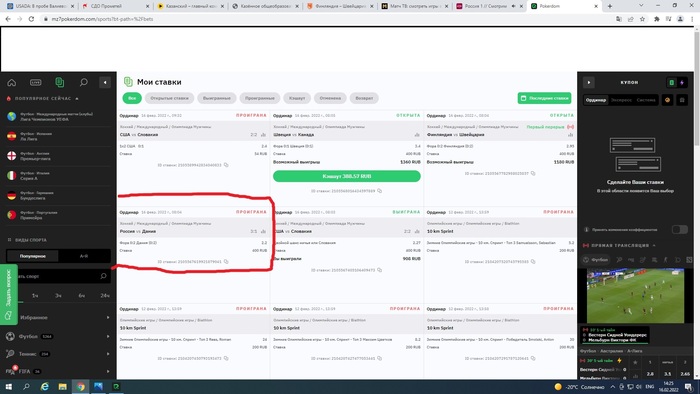
Task: Click the live football video thumbnail
Action: 635,296
